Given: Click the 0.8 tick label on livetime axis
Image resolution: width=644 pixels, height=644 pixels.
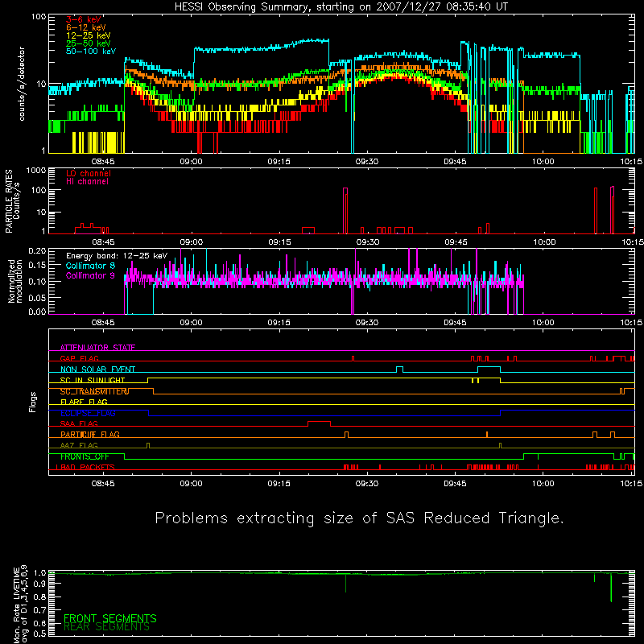Looking at the screenshot, I should pos(39,597).
